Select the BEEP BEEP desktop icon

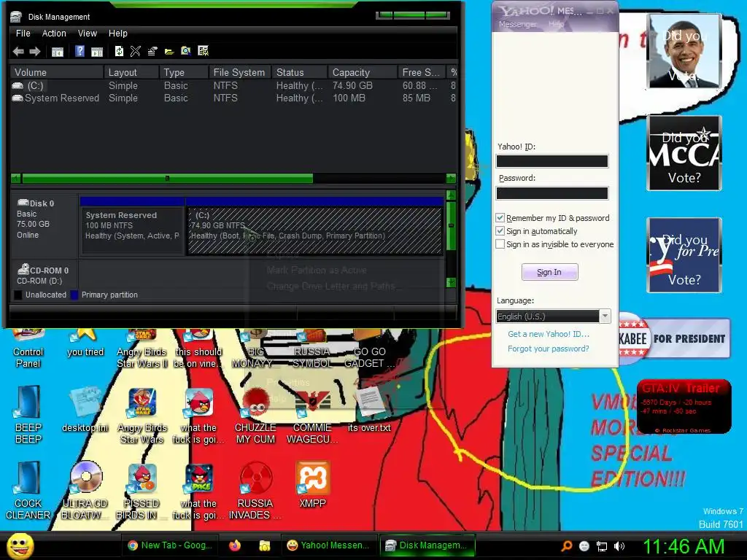point(28,414)
